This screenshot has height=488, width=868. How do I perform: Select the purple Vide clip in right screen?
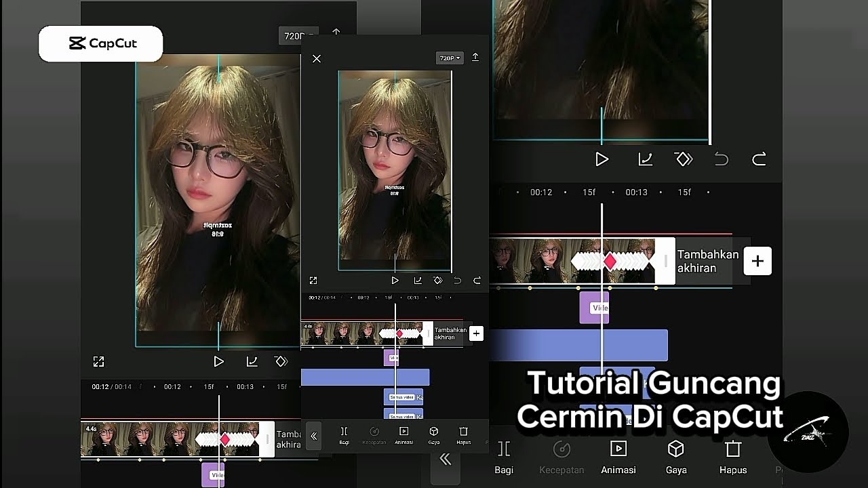coord(594,308)
